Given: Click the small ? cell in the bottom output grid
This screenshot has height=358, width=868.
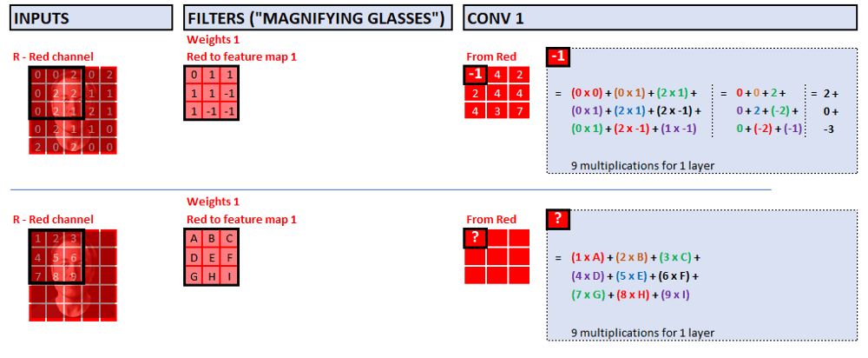Looking at the screenshot, I should (475, 237).
